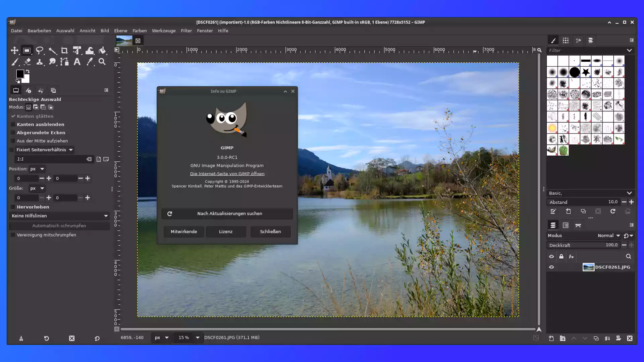Select the Free Select lasso tool

(x=40, y=51)
